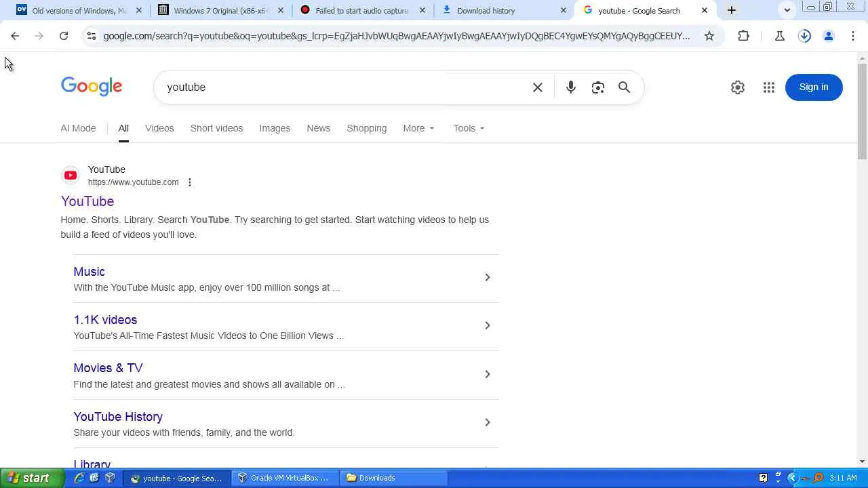The width and height of the screenshot is (868, 488).
Task: Open the tab search dropdown
Action: click(x=787, y=10)
